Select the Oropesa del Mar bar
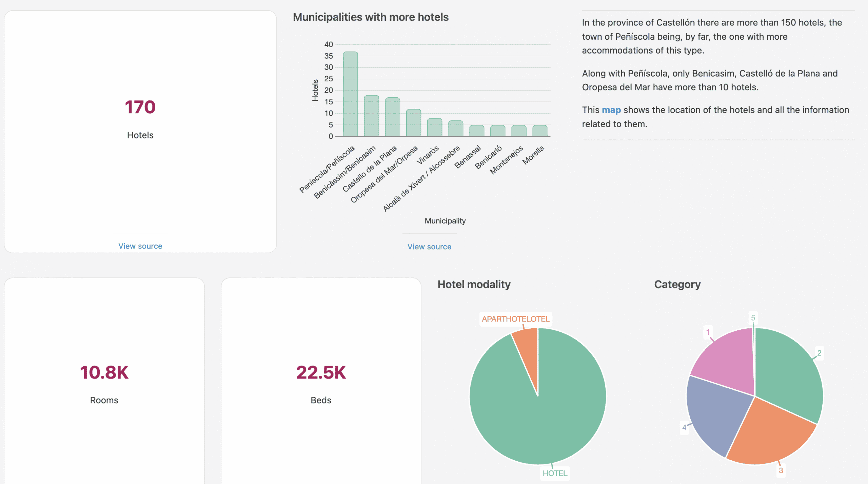The image size is (868, 484). coord(413,123)
